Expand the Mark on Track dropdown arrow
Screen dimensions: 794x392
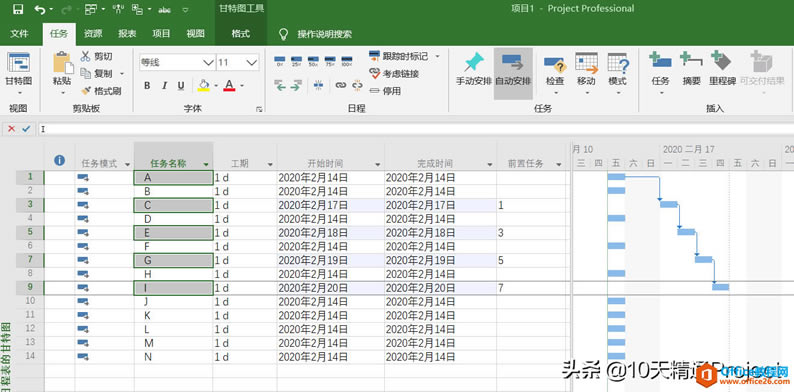(x=438, y=56)
